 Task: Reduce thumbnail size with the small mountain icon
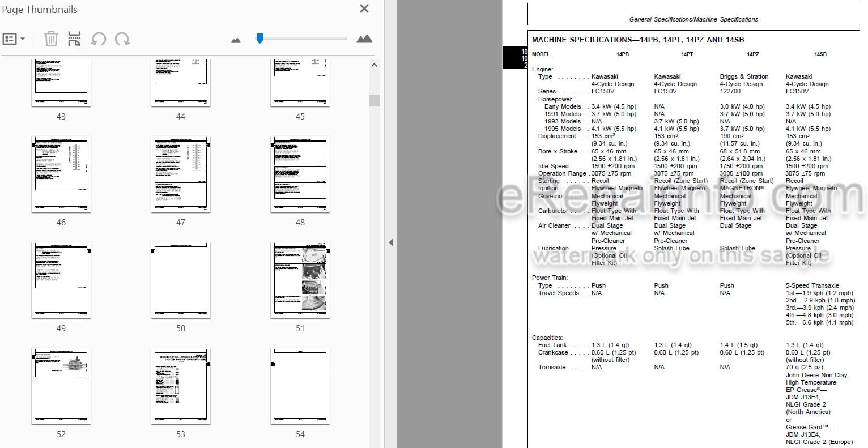click(x=236, y=40)
